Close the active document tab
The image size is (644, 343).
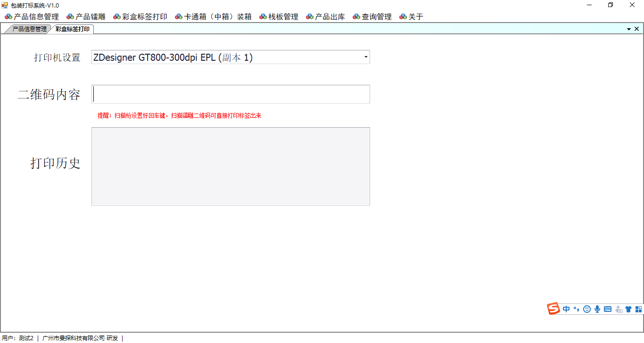pos(637,29)
